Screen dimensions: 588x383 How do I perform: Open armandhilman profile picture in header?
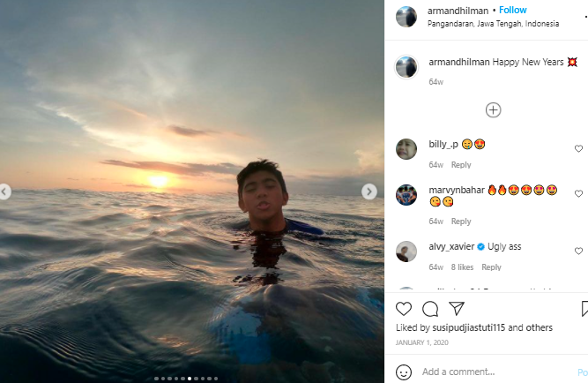406,17
